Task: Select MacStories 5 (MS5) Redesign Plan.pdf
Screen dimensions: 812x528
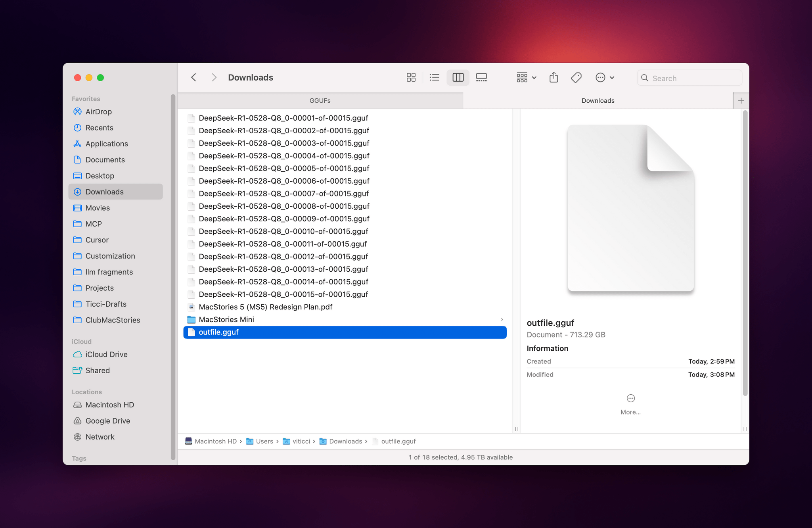Action: pyautogui.click(x=345, y=307)
